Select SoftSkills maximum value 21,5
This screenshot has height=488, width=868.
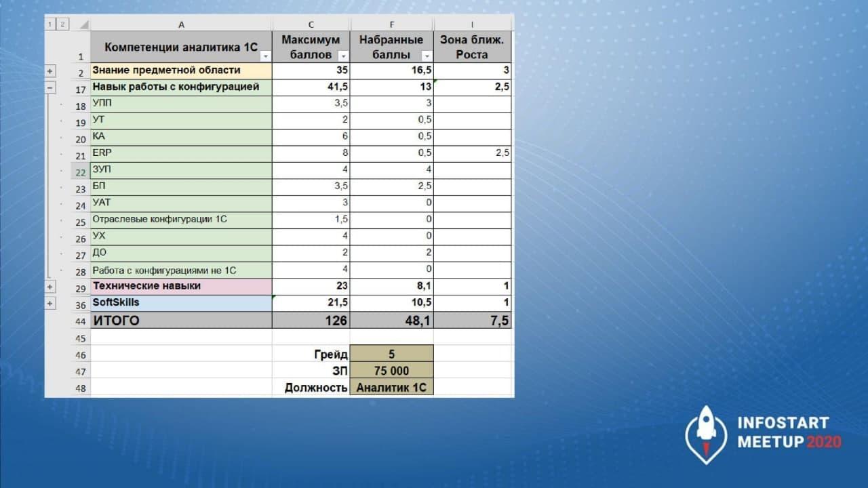tap(311, 303)
